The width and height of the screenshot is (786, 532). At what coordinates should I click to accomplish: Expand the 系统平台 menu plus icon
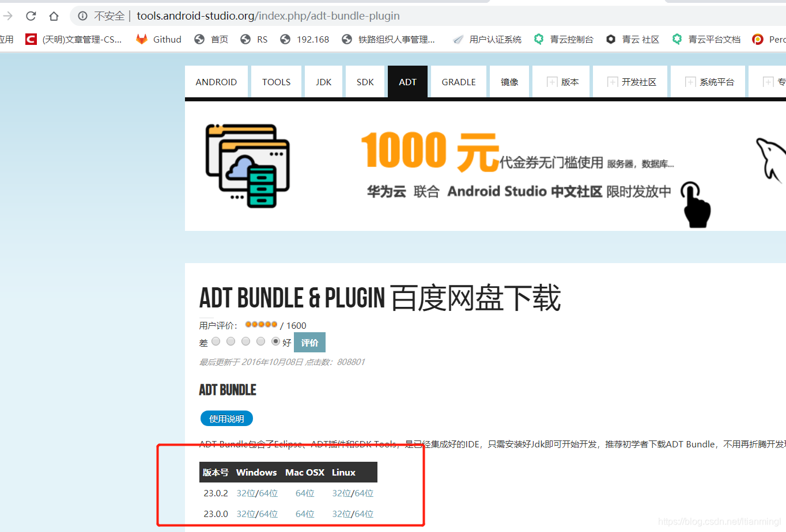point(690,82)
